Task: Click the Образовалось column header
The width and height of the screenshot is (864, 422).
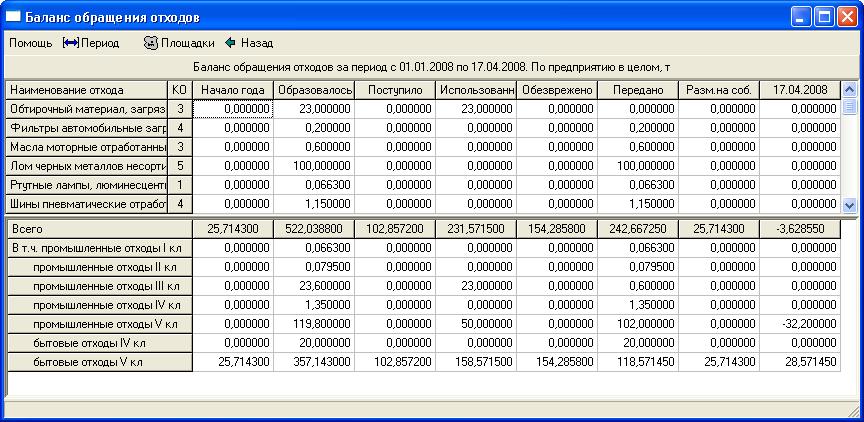Action: (313, 90)
